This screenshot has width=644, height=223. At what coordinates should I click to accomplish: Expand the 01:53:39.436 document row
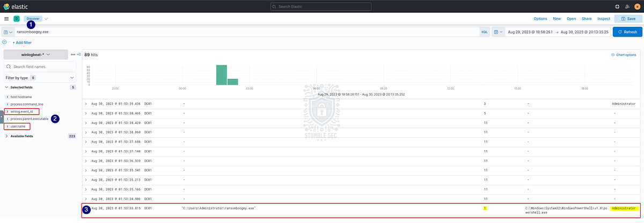pyautogui.click(x=86, y=103)
